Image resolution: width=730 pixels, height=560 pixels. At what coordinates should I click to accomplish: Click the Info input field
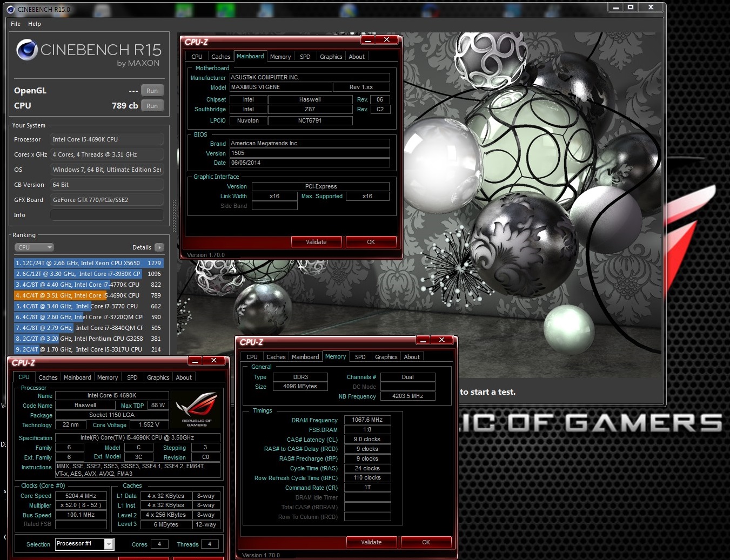107,215
